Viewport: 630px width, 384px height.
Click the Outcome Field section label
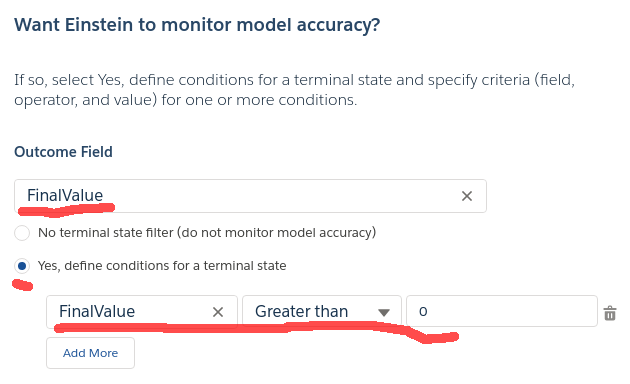pyautogui.click(x=63, y=152)
